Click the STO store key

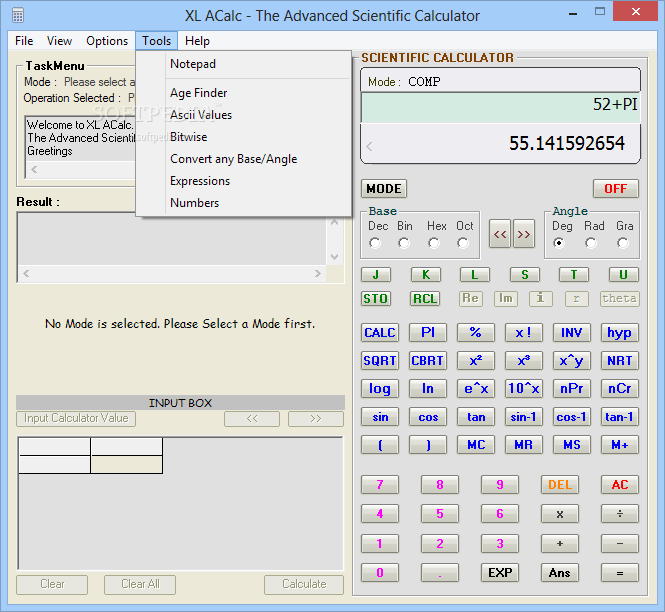pos(376,299)
